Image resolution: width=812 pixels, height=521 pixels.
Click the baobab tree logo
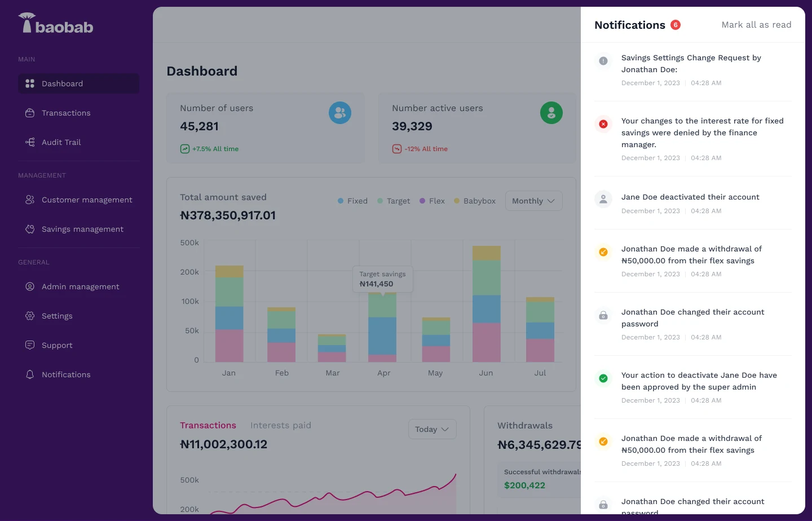point(27,23)
